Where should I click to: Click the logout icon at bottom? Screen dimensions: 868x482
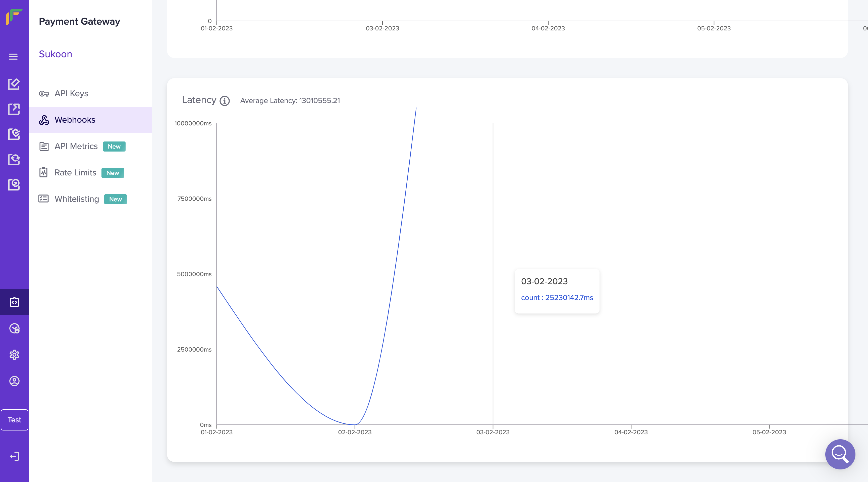point(14,456)
